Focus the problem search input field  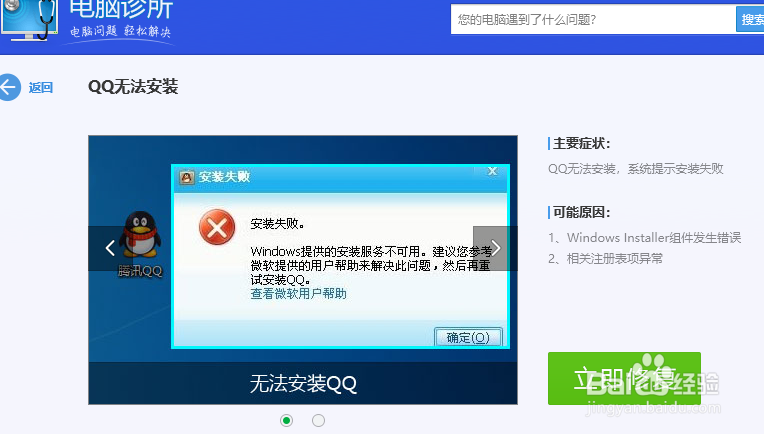(593, 19)
